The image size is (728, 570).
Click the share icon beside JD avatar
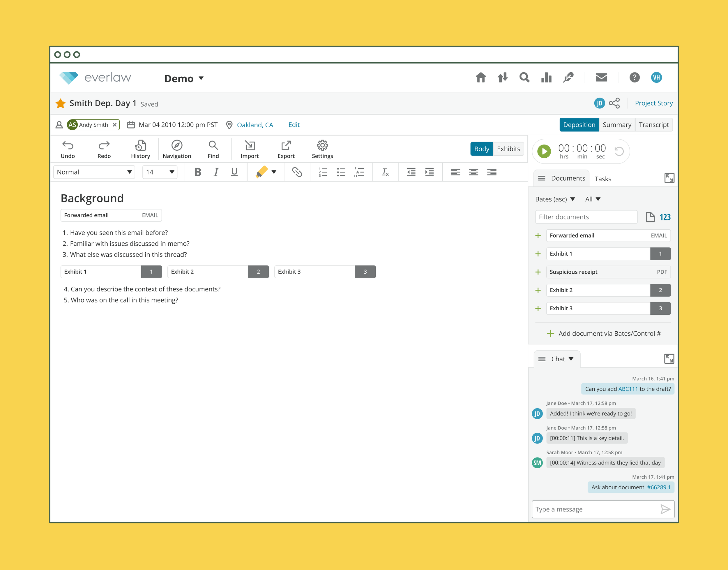[x=614, y=103]
